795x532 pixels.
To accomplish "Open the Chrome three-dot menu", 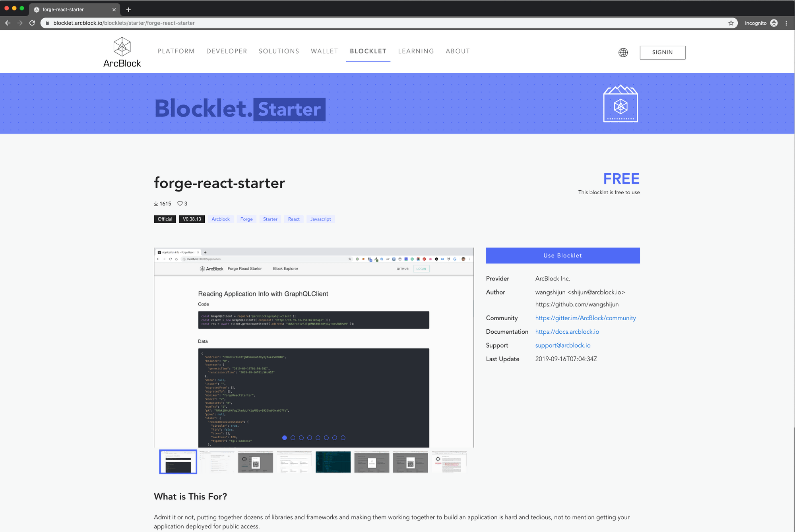I will 786,23.
